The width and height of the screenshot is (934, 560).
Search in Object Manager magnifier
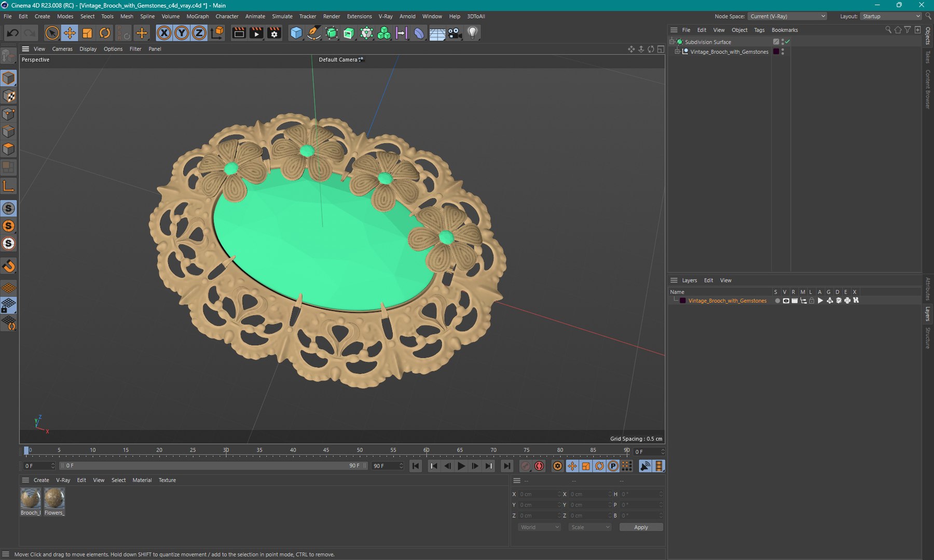point(888,30)
